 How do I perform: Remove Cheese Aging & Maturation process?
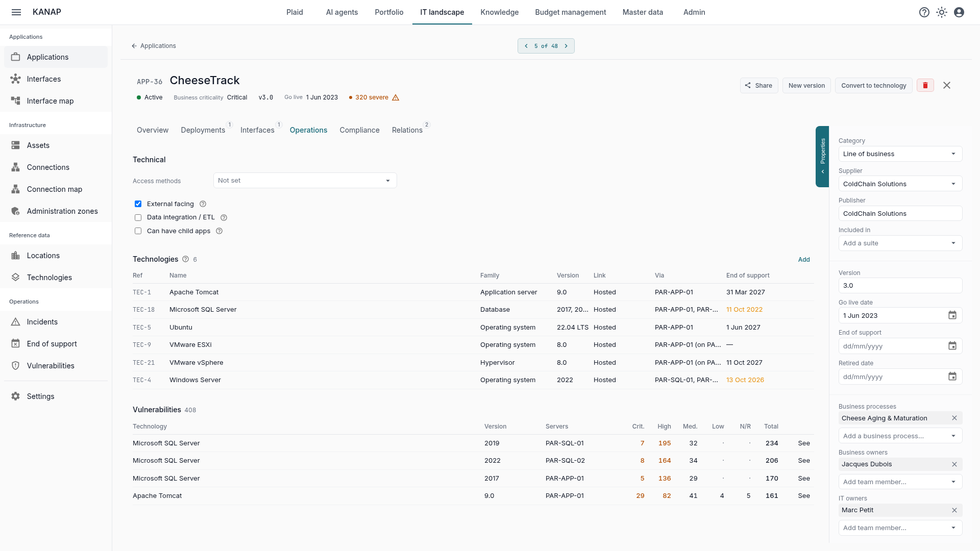pyautogui.click(x=954, y=418)
